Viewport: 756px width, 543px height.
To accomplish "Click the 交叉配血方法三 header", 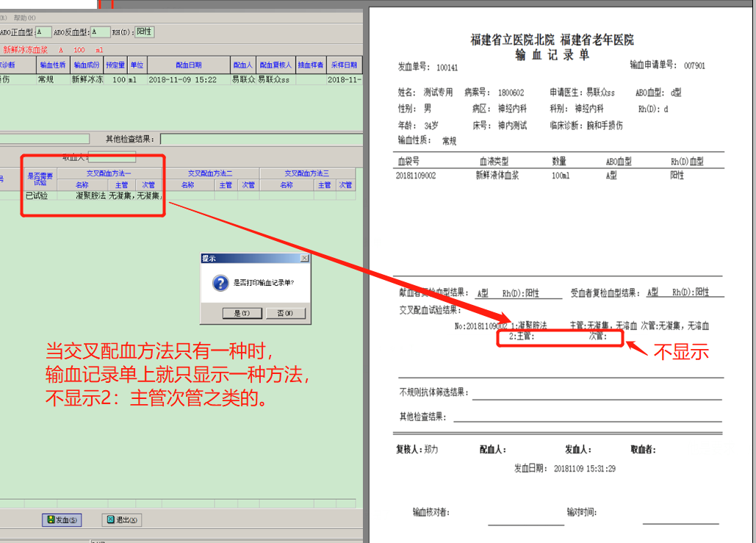I will point(306,173).
